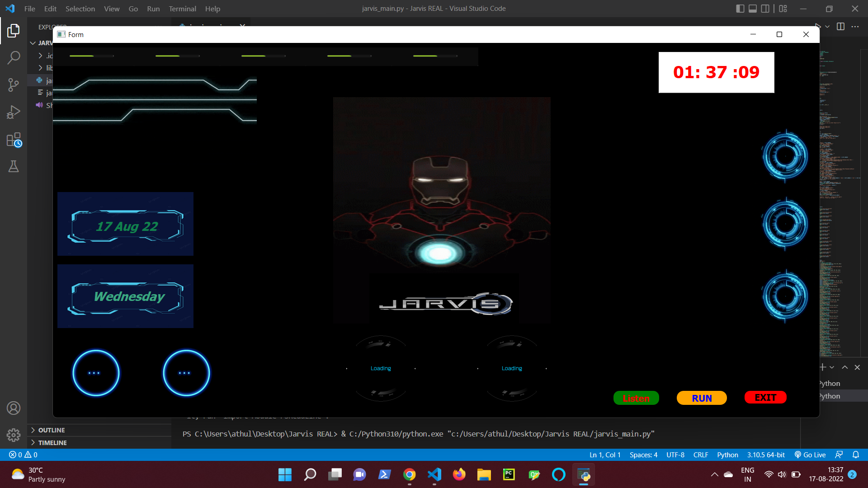The width and height of the screenshot is (868, 488).
Task: Show errors and warnings in status bar
Action: 23,455
